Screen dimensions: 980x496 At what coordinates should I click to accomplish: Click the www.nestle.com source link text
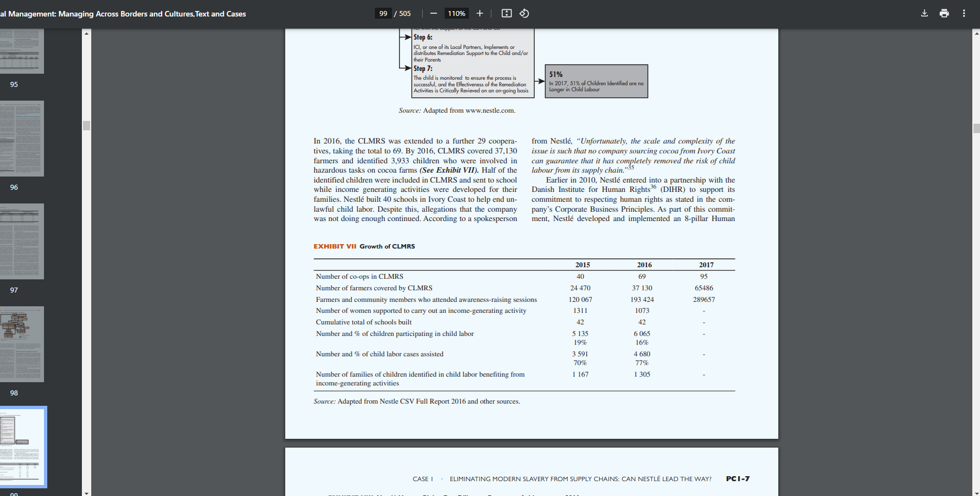(x=490, y=111)
